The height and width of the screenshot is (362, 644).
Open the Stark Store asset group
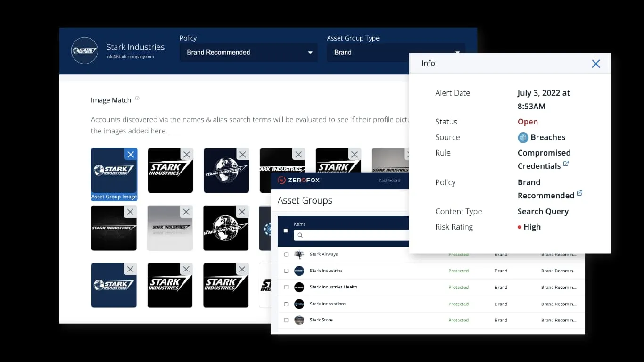(321, 320)
